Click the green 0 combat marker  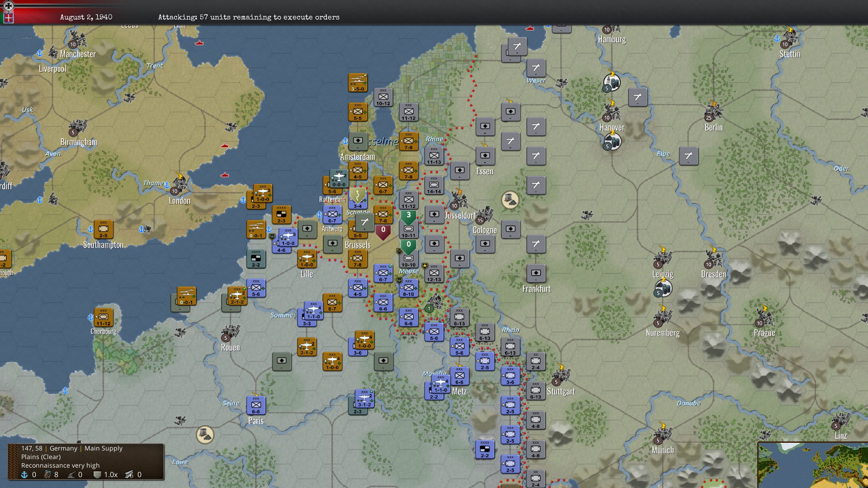(x=409, y=246)
